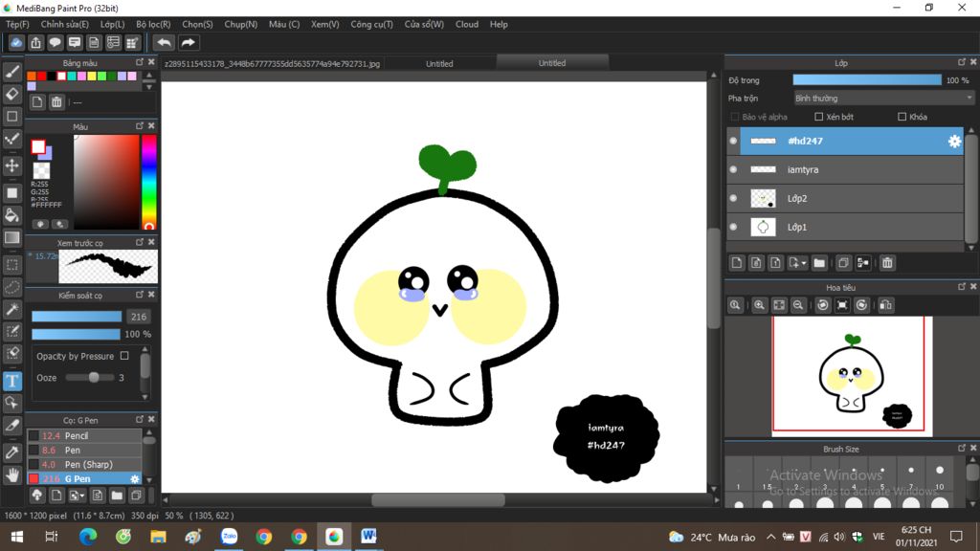Screen dimensions: 980x551
Task: Select the Pencil brush
Action: pos(84,436)
